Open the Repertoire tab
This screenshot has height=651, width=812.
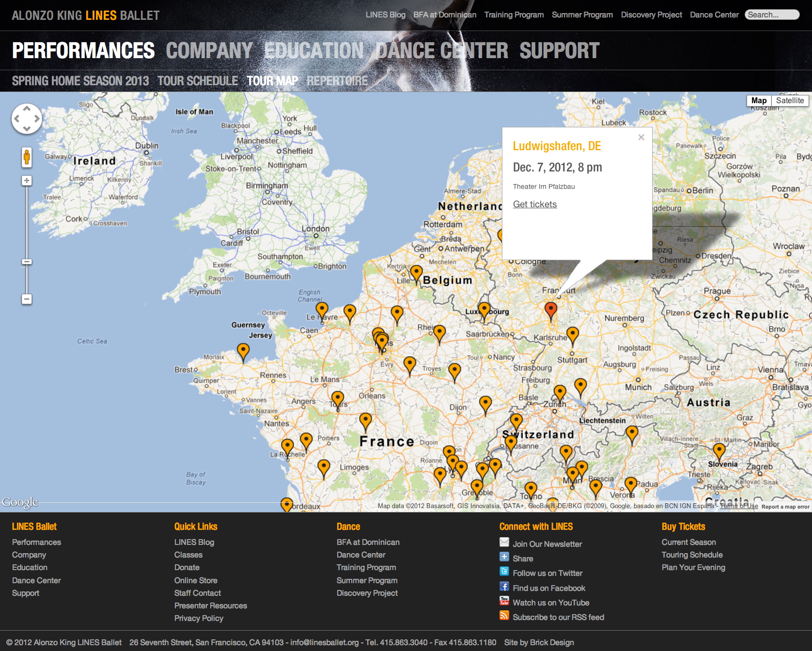coord(337,81)
